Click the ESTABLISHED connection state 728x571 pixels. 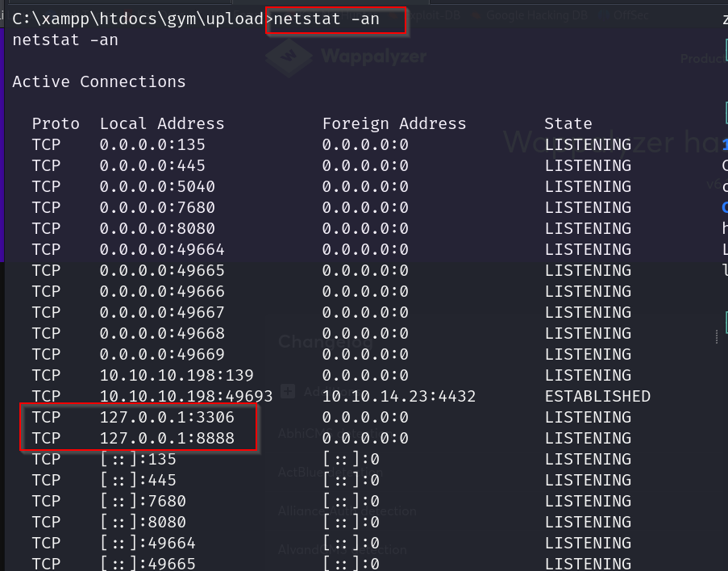coord(597,396)
